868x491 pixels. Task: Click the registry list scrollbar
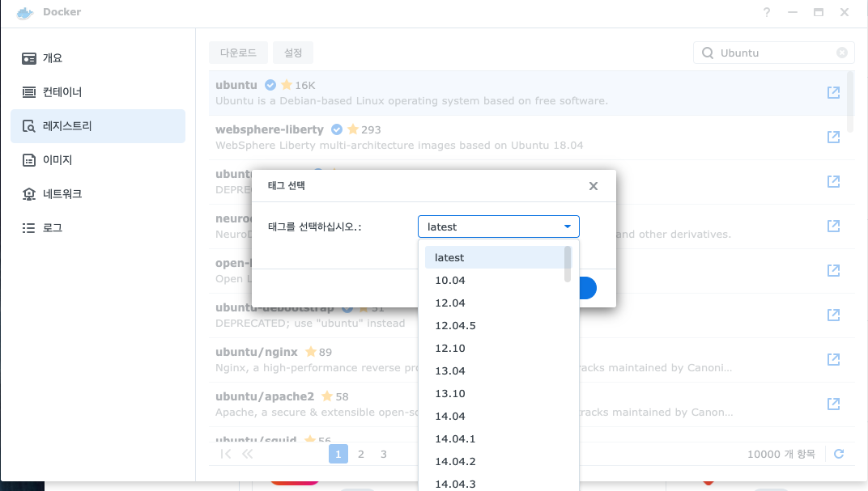(850, 102)
